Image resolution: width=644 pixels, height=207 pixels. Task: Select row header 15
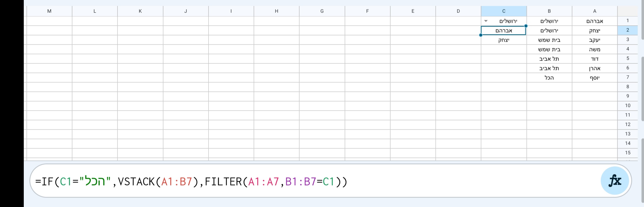[627, 153]
